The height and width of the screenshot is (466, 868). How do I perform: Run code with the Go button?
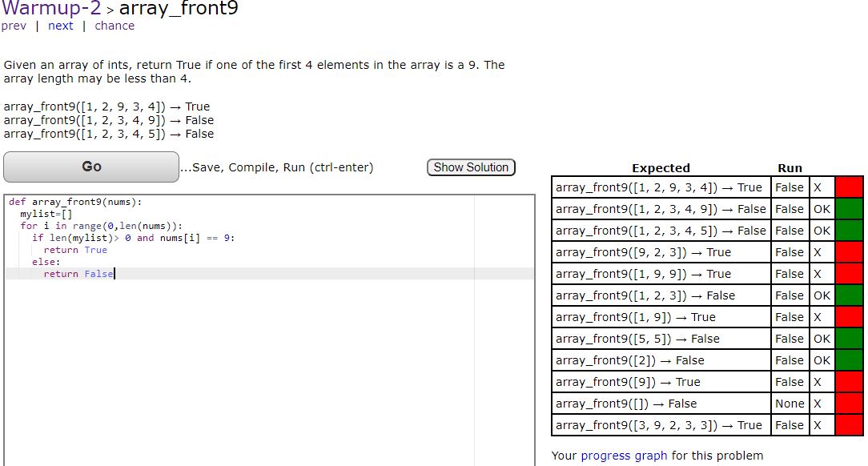coord(91,167)
